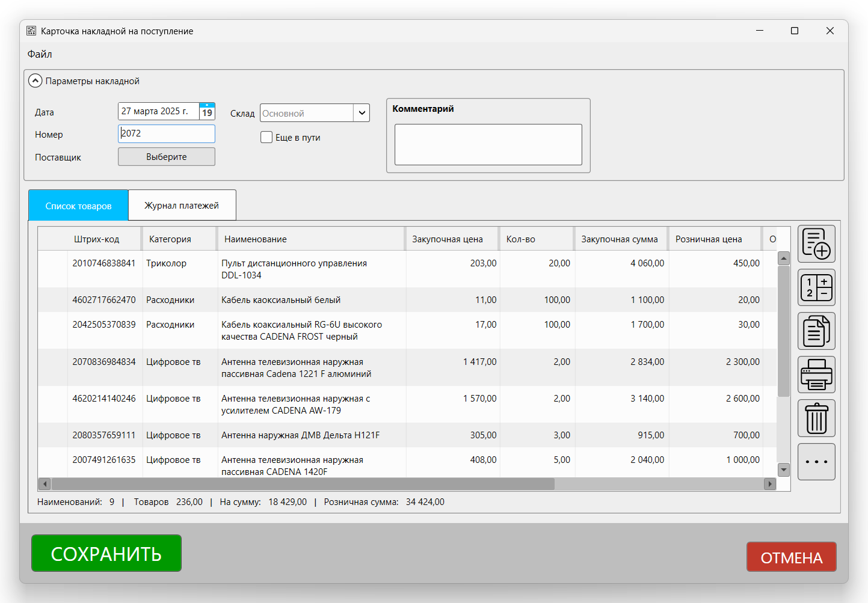Viewport: 868px width, 603px height.
Task: Open calendar picker beside the date
Action: pos(207,112)
